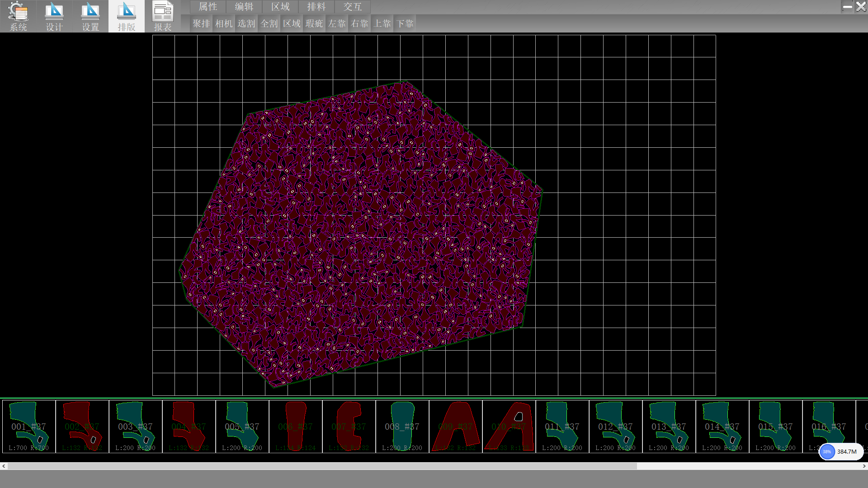Select pattern piece thumbnail 001_#37
Image resolution: width=868 pixels, height=488 pixels.
29,426
